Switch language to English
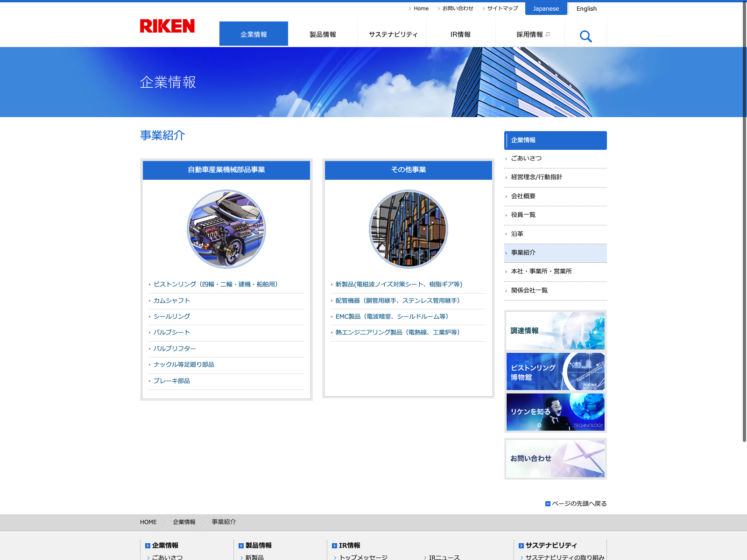The height and width of the screenshot is (560, 747). (x=586, y=8)
